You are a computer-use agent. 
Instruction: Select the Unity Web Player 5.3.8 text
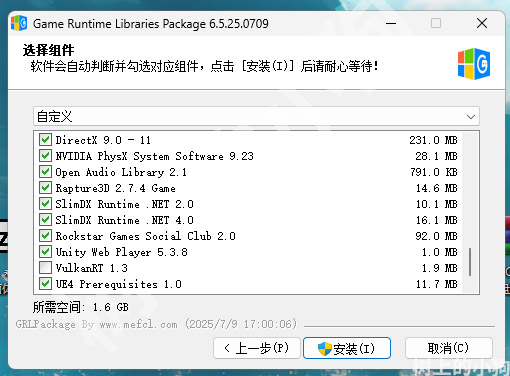coord(121,252)
